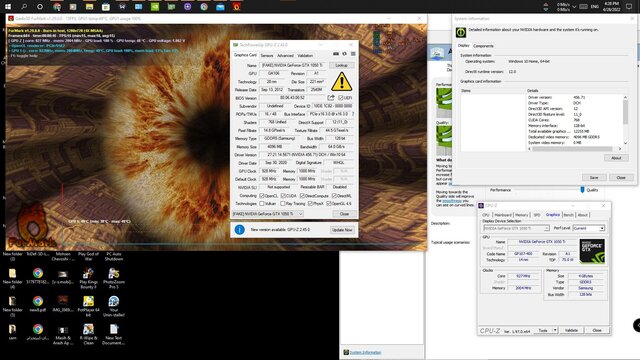Screen dimensions: 640x360
Task: Toggle the UEFI checkbox in GPU-Z
Action: coord(340,98)
